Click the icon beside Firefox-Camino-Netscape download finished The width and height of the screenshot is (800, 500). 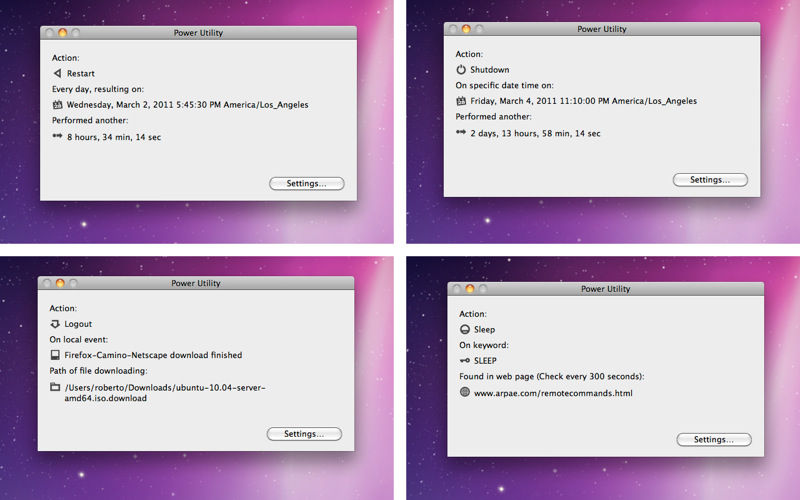pos(55,355)
